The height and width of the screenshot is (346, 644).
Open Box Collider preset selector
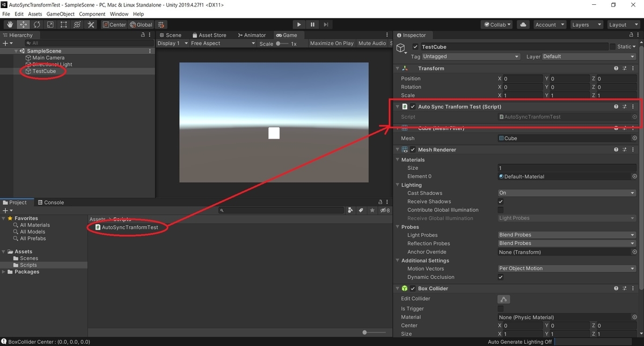click(625, 289)
